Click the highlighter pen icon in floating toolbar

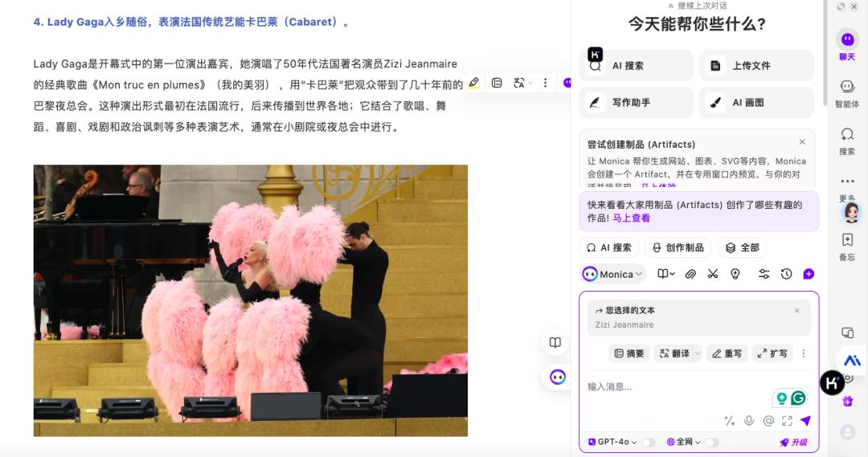pos(474,83)
